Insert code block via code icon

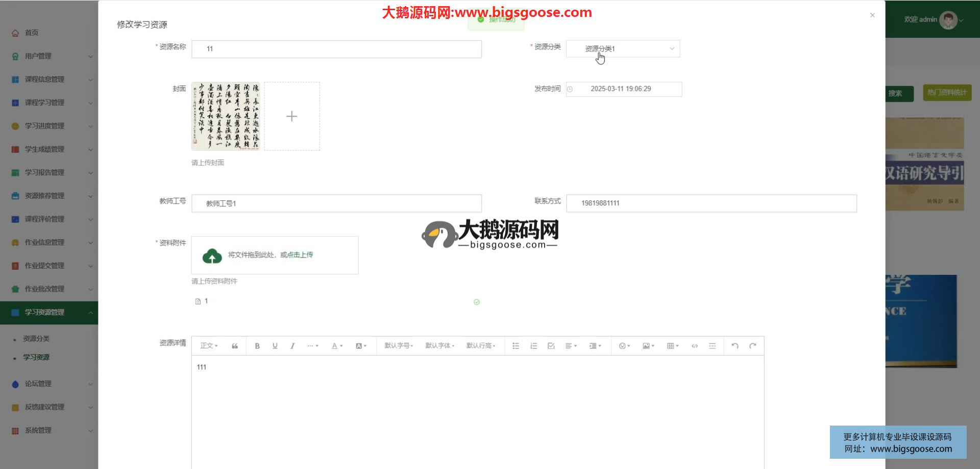point(695,346)
